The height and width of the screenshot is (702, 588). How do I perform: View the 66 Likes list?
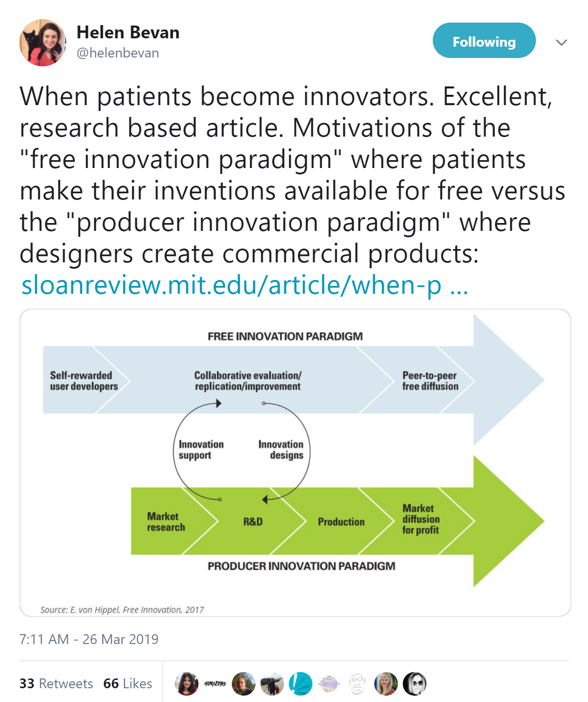click(x=128, y=683)
